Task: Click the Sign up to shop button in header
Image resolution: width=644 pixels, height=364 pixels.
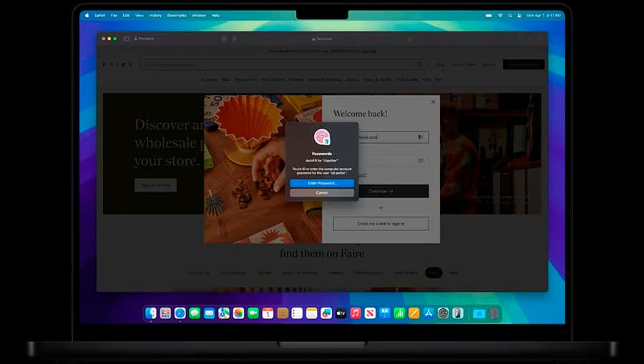Action: click(524, 64)
